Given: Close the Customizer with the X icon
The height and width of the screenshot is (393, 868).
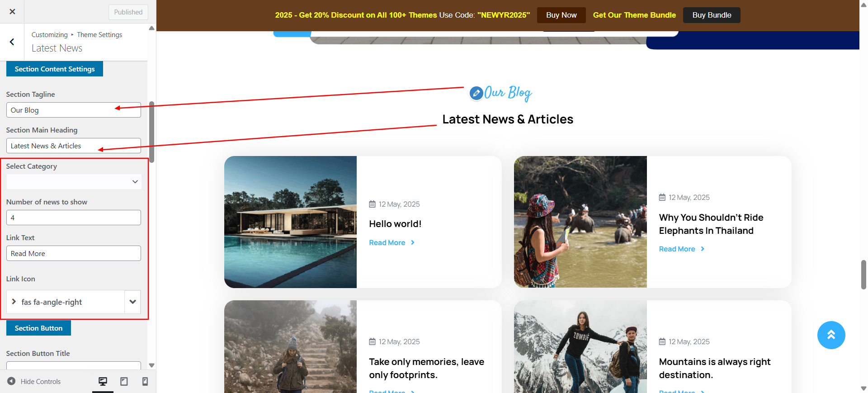Looking at the screenshot, I should [x=12, y=12].
